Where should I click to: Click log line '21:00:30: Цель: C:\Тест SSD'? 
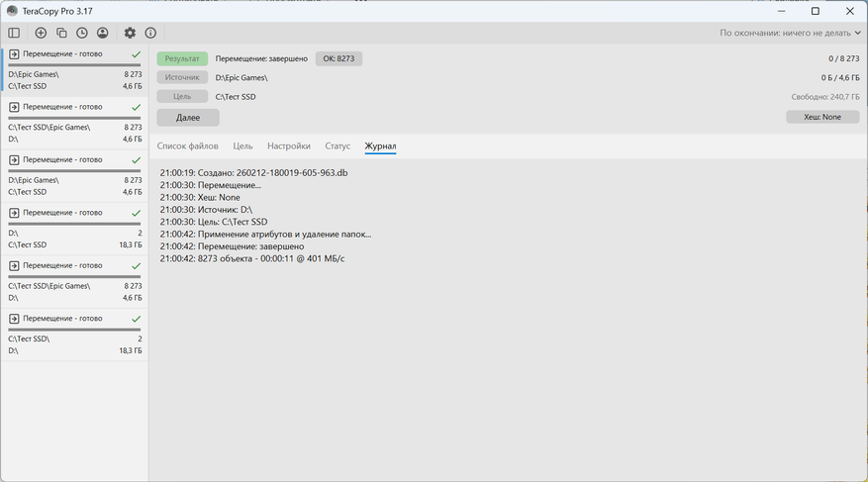pos(214,222)
